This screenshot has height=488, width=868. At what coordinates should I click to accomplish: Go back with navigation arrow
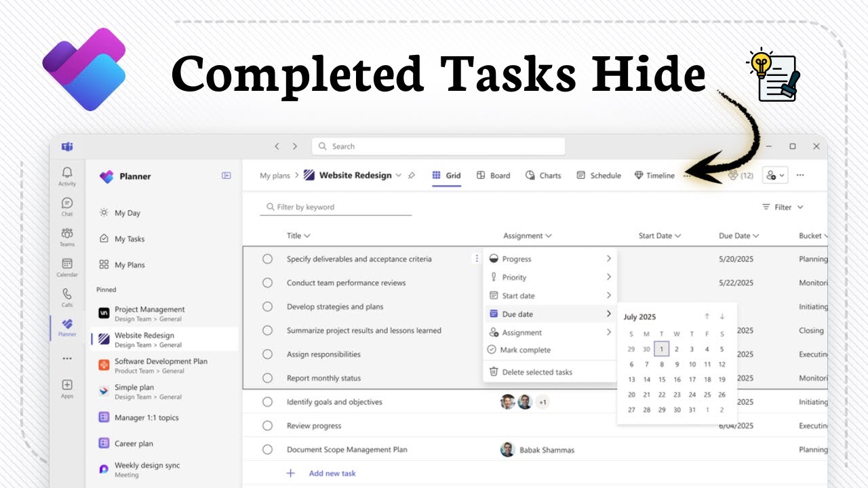pyautogui.click(x=277, y=146)
